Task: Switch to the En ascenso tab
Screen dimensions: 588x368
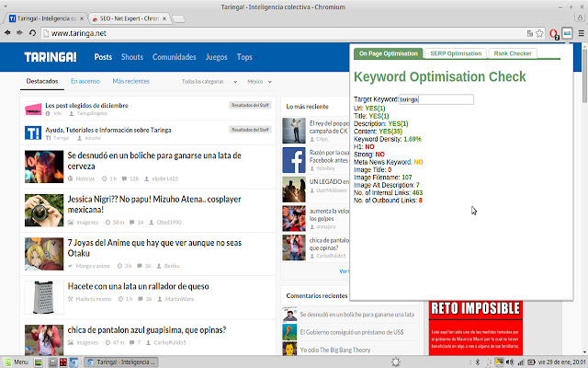Action: [85, 81]
